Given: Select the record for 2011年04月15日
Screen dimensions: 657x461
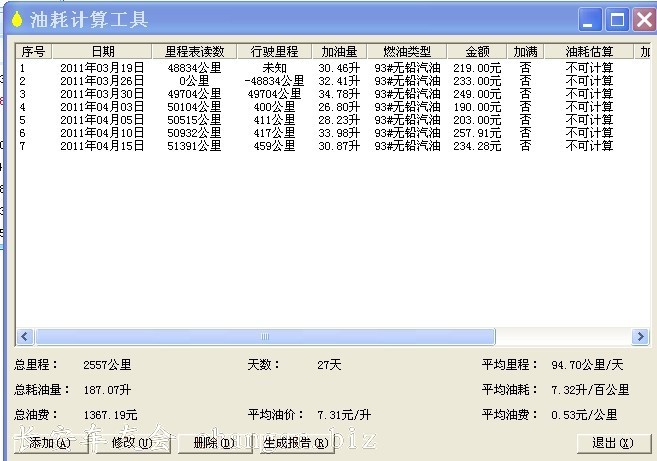Looking at the screenshot, I should (101, 146).
